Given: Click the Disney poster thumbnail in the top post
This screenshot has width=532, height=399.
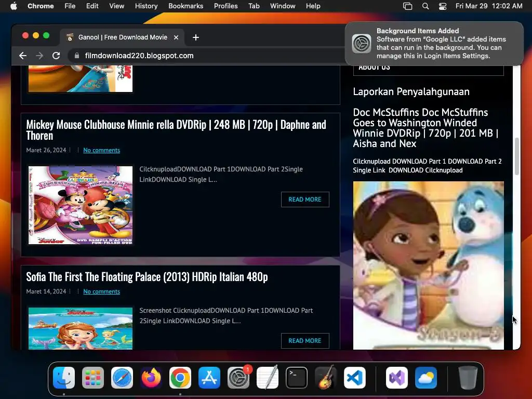Looking at the screenshot, I should [x=81, y=79].
